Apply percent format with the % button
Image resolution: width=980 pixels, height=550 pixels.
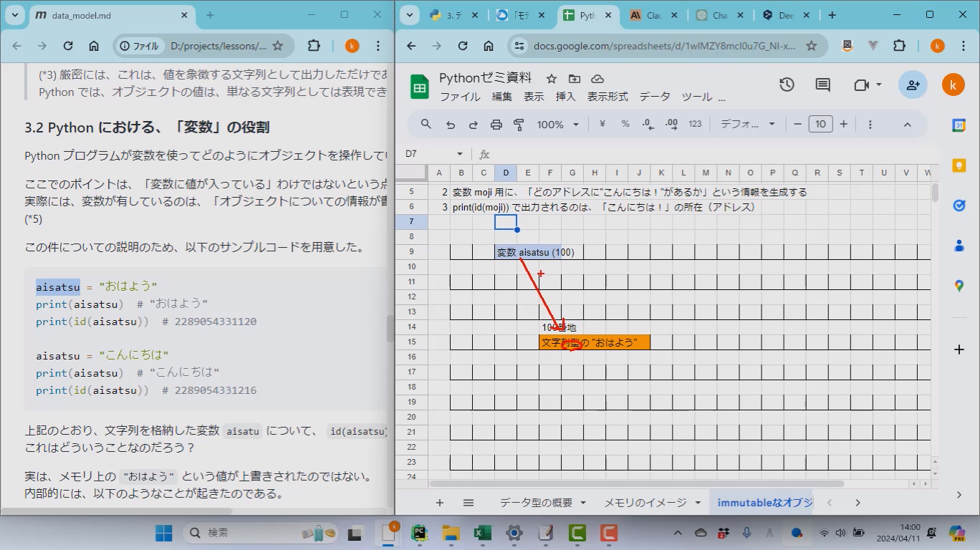[x=625, y=125]
